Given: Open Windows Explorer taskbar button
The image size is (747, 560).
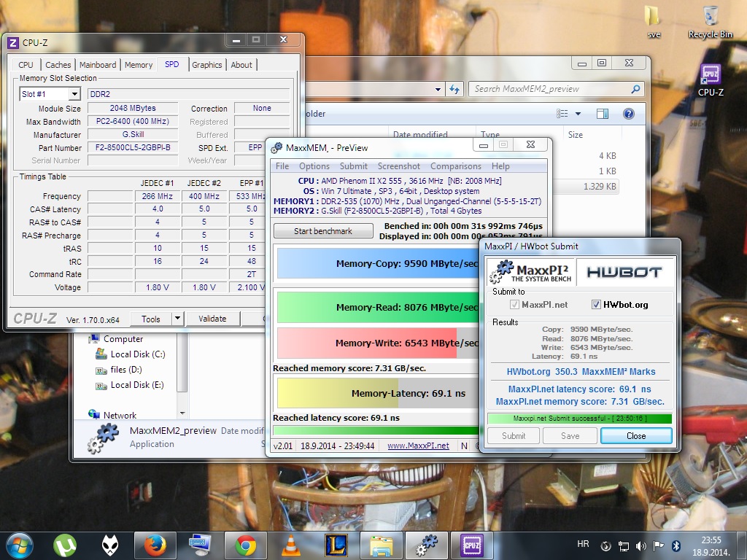Looking at the screenshot, I should [381, 545].
